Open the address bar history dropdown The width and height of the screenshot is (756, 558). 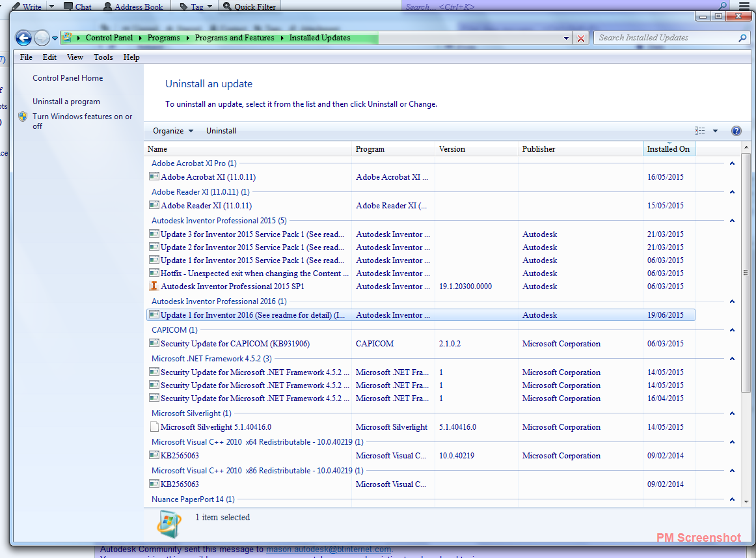point(566,38)
